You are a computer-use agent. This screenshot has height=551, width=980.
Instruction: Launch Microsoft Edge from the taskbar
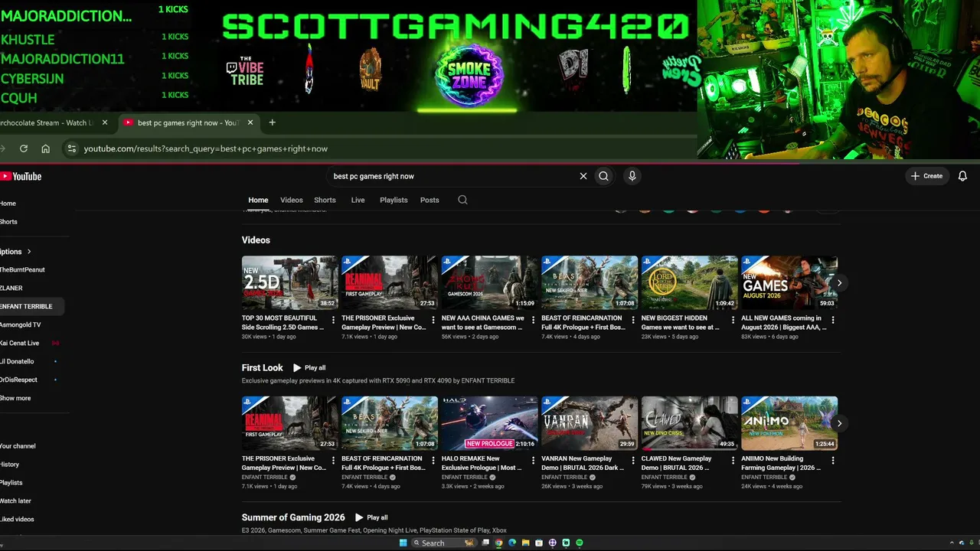coord(512,543)
